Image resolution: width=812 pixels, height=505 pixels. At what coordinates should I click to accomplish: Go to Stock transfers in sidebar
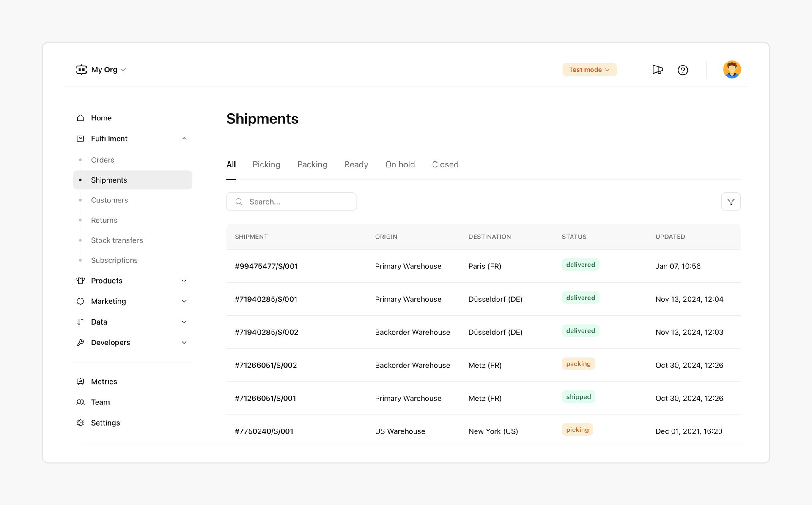click(117, 240)
